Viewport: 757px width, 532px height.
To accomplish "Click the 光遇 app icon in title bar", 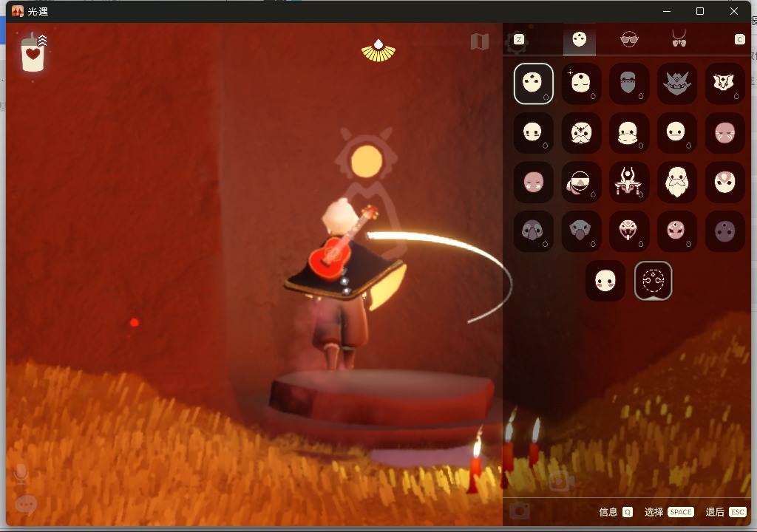I will tap(18, 11).
